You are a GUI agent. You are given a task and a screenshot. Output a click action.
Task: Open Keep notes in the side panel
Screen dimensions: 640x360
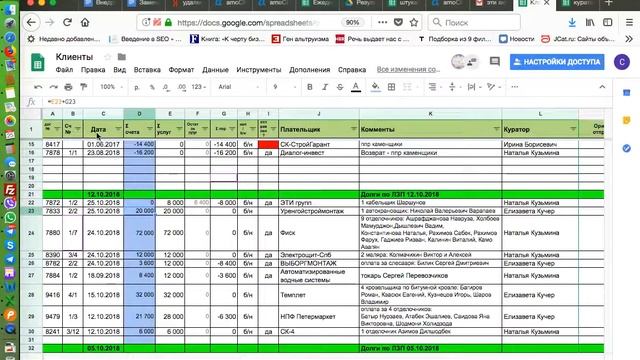tap(627, 120)
